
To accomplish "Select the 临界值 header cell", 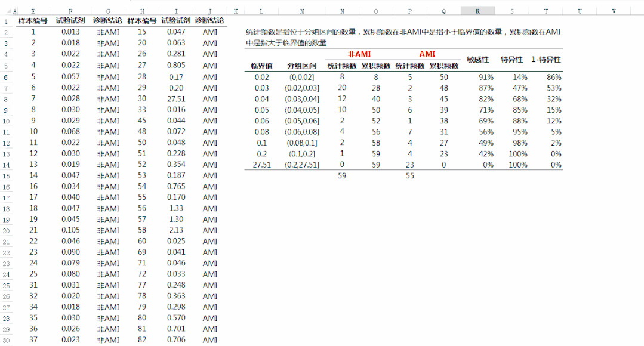I will pyautogui.click(x=261, y=66).
